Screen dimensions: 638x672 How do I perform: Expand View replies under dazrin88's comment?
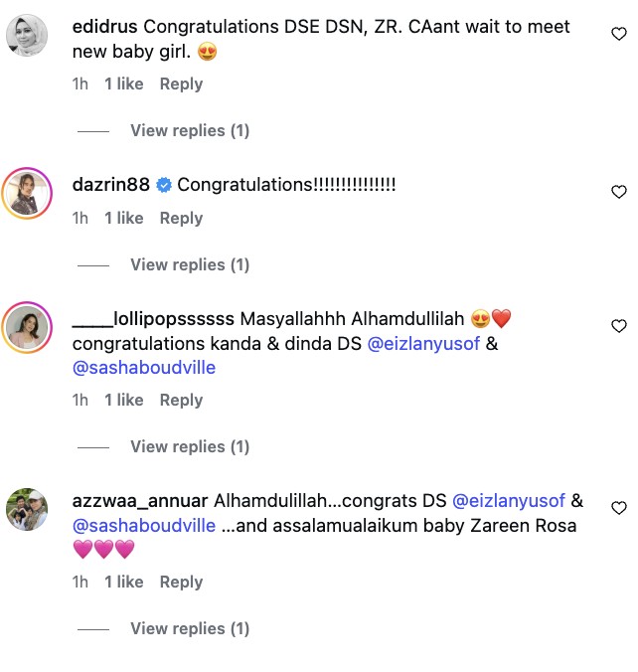190,264
